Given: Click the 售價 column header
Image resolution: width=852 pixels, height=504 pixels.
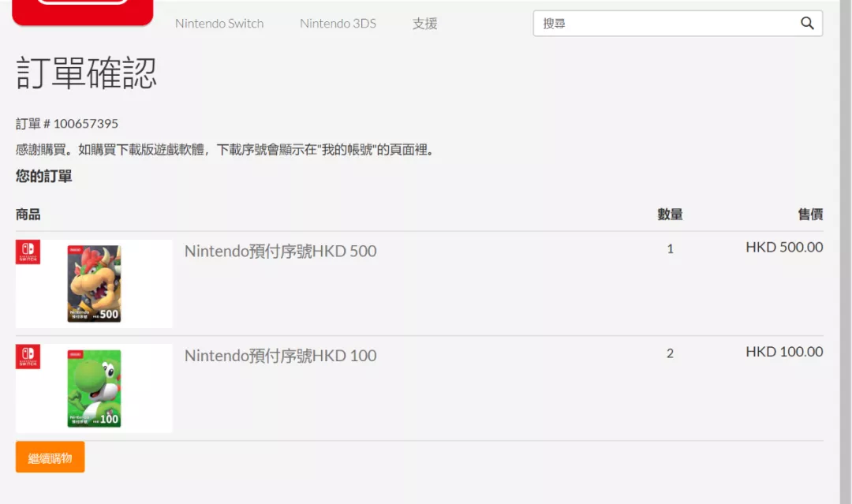Looking at the screenshot, I should point(810,215).
